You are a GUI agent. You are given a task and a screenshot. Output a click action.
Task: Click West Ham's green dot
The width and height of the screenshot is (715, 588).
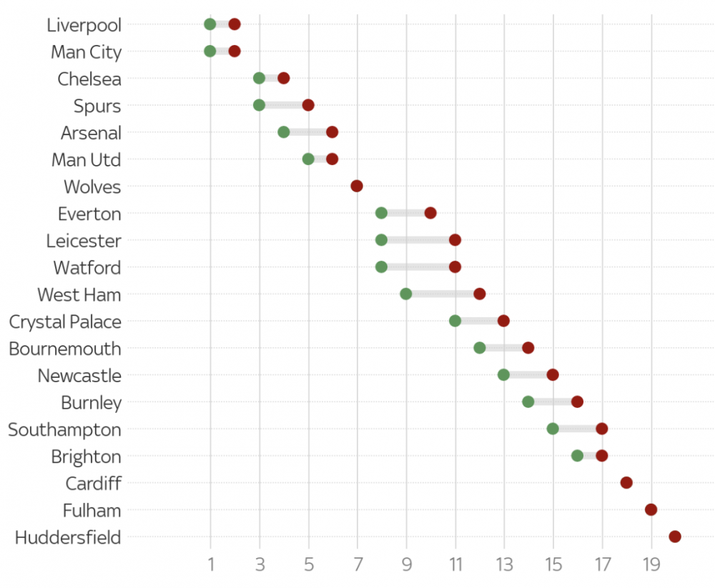(406, 294)
